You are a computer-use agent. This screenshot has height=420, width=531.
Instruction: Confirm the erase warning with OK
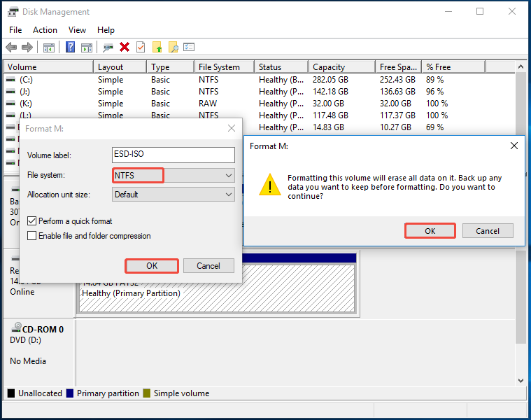(430, 231)
